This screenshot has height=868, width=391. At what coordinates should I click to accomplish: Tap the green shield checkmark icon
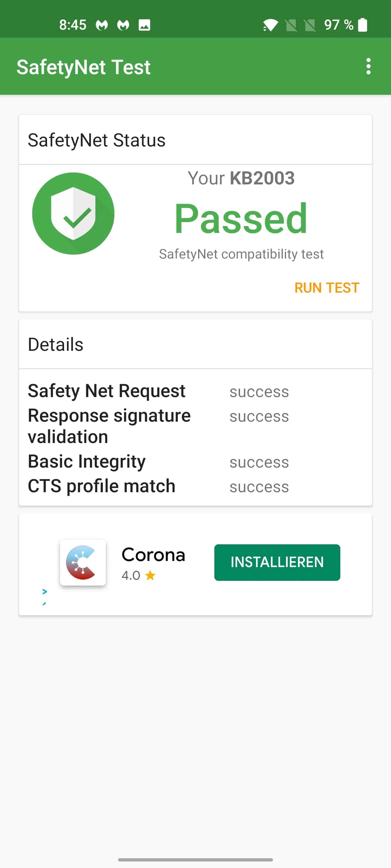(73, 213)
